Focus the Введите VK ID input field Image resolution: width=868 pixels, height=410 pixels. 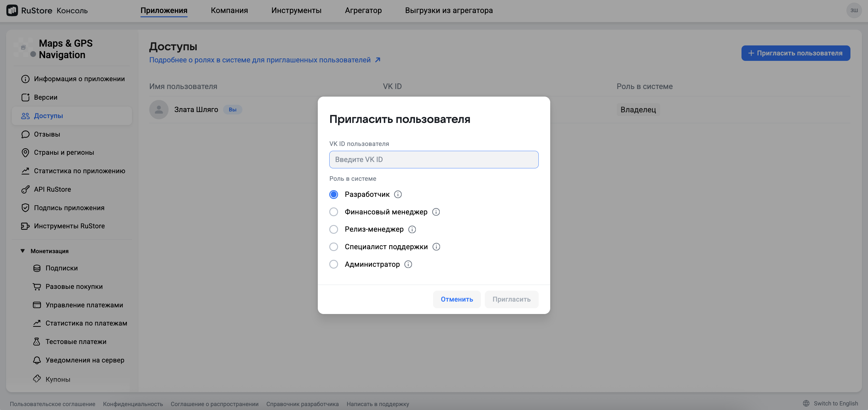[x=434, y=160]
